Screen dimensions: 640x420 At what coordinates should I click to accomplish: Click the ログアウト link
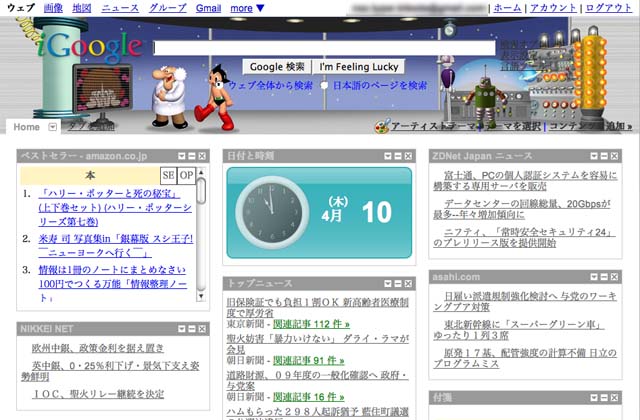tap(608, 8)
